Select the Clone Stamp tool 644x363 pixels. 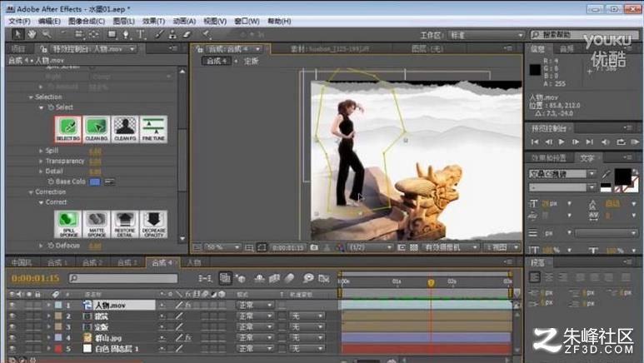click(x=173, y=34)
